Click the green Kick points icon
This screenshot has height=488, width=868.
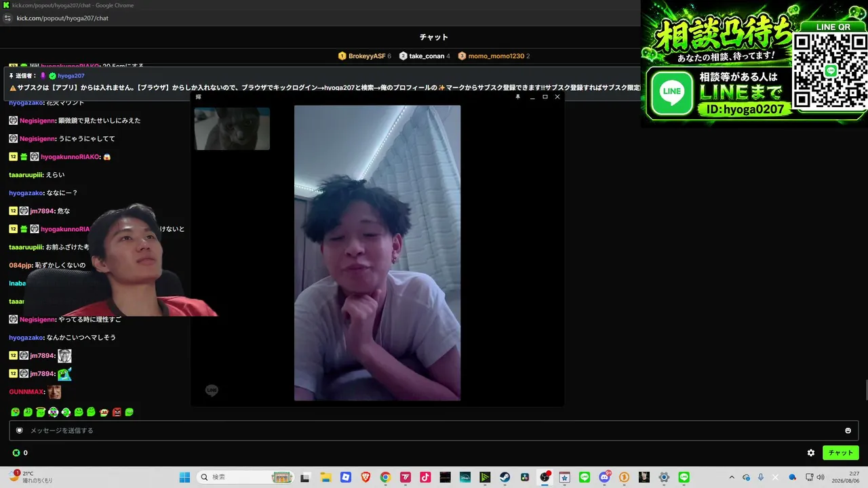(x=16, y=453)
